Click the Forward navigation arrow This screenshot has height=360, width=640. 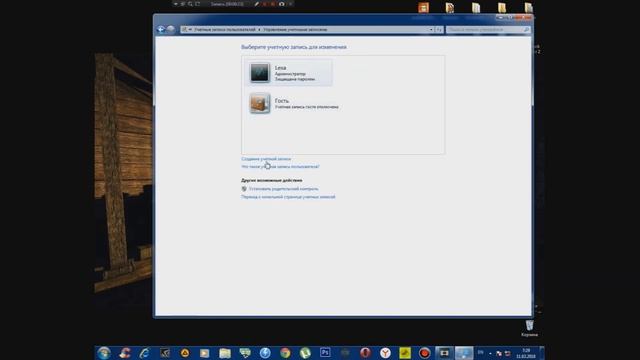[171, 29]
